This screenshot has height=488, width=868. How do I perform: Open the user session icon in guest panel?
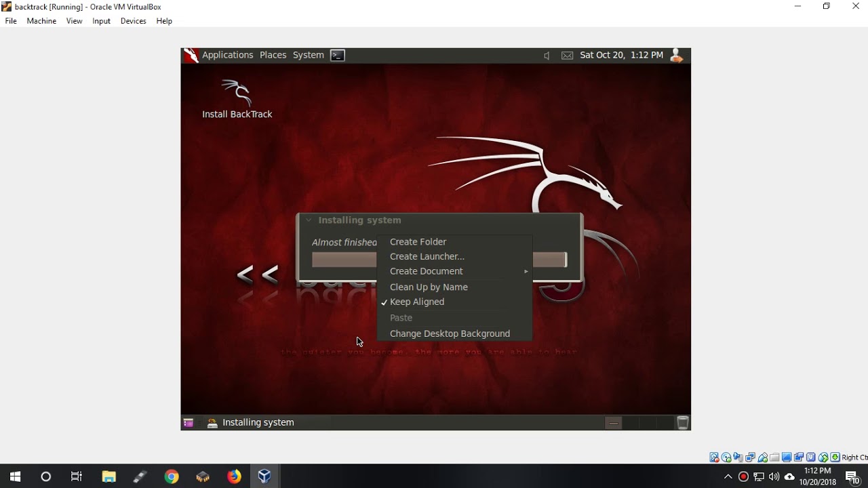tap(676, 56)
